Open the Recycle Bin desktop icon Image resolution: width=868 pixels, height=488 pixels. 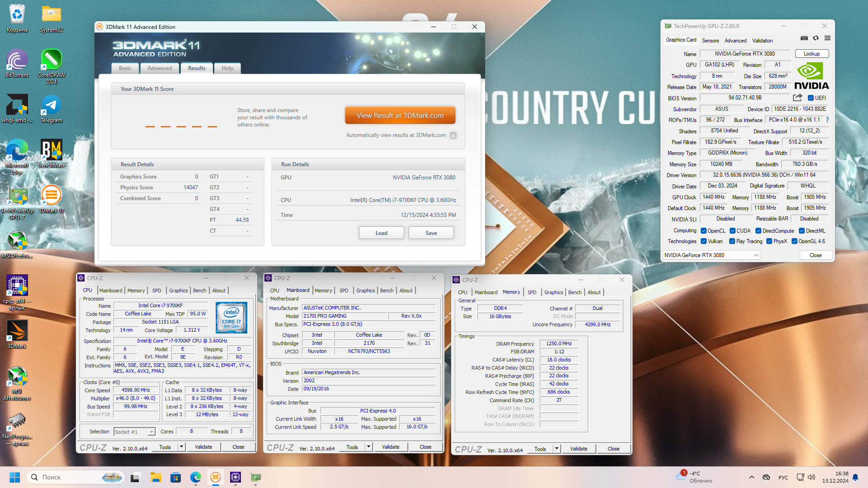[x=17, y=18]
